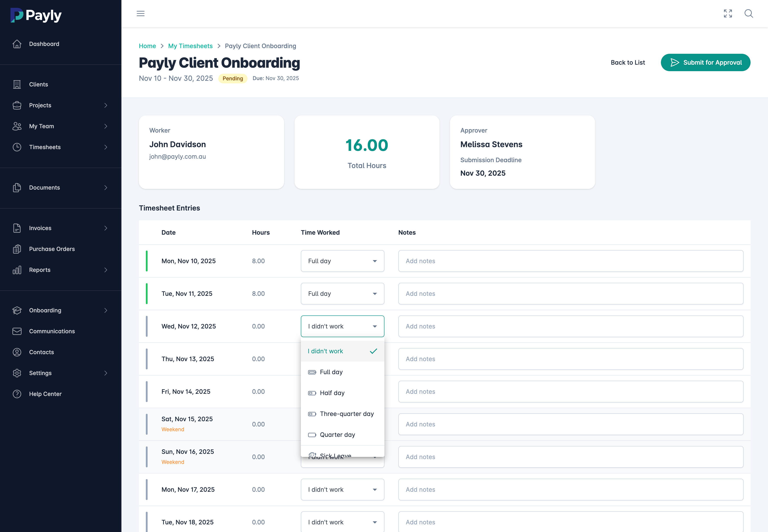Click the fullscreen expand icon

pyautogui.click(x=728, y=14)
